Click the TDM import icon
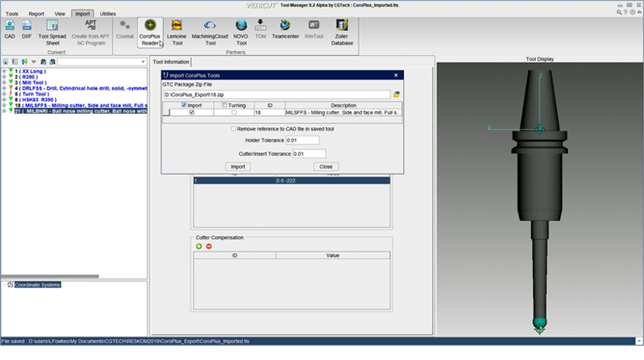 (260, 29)
